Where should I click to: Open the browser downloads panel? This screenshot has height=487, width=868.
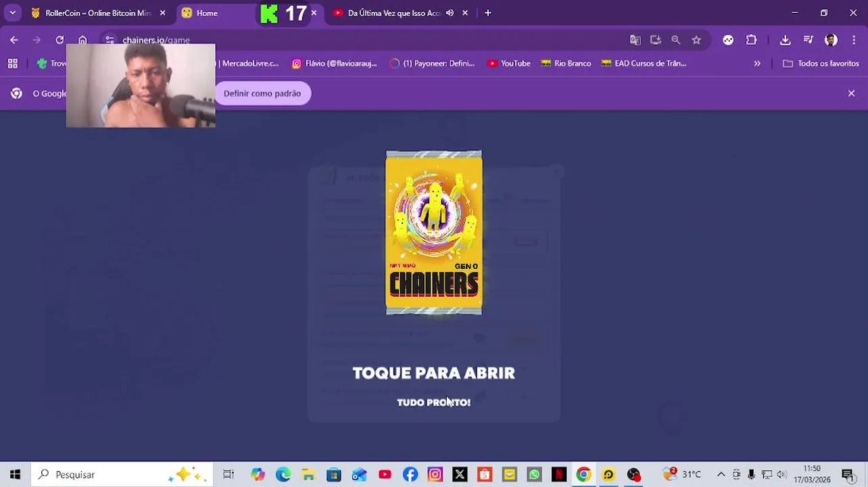pos(785,40)
